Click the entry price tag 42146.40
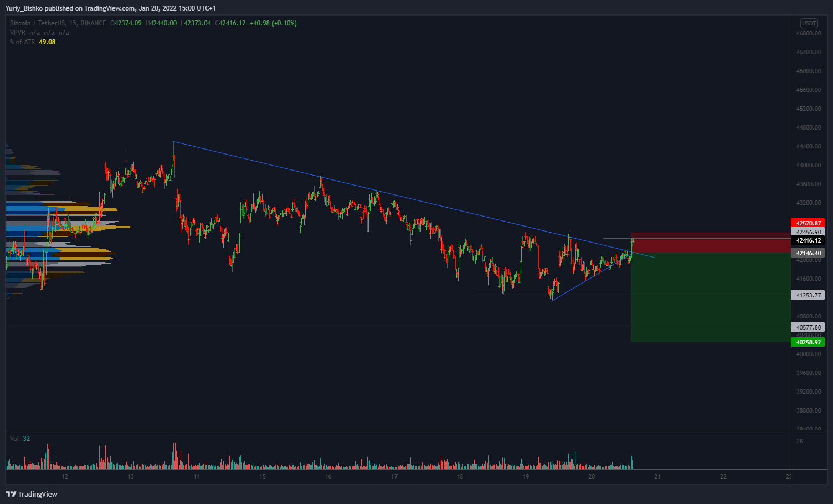The image size is (833, 504). (808, 253)
